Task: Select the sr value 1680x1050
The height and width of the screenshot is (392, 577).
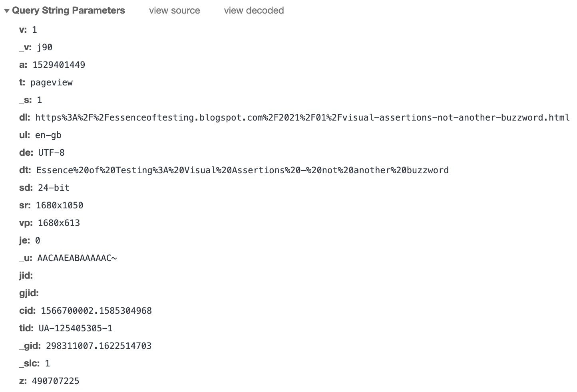Action: pos(60,205)
